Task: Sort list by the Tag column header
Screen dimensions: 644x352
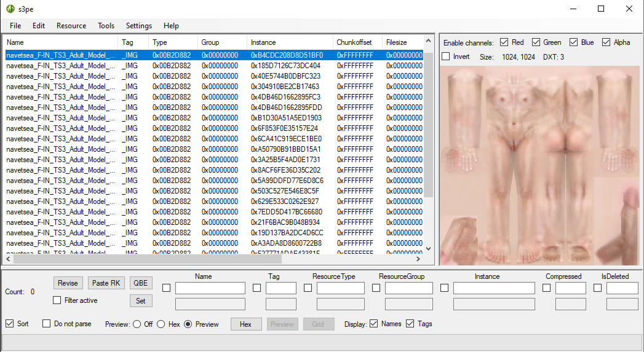Action: point(133,42)
